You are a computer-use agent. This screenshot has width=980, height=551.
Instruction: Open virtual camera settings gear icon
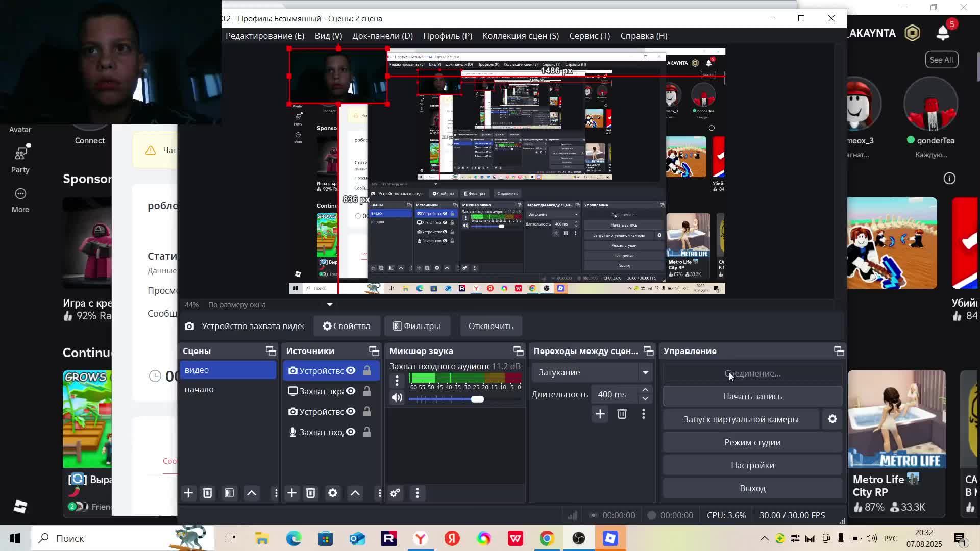(832, 419)
